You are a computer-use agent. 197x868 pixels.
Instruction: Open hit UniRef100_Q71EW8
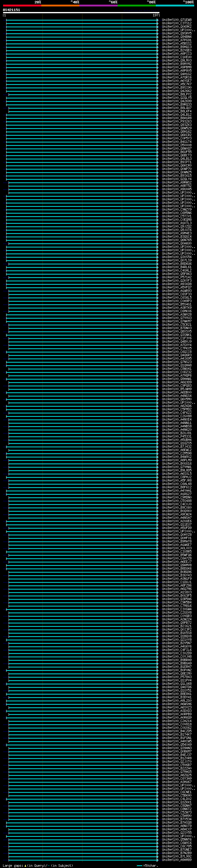tap(177, 20)
